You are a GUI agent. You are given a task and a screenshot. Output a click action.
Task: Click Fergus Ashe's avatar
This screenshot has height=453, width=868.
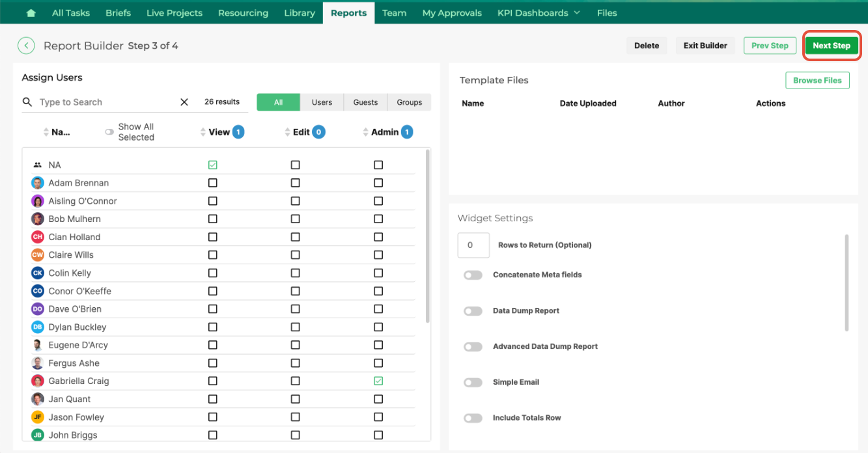38,363
